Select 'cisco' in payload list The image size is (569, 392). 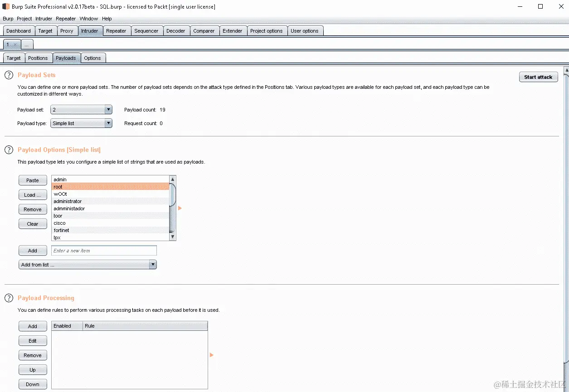(110, 223)
